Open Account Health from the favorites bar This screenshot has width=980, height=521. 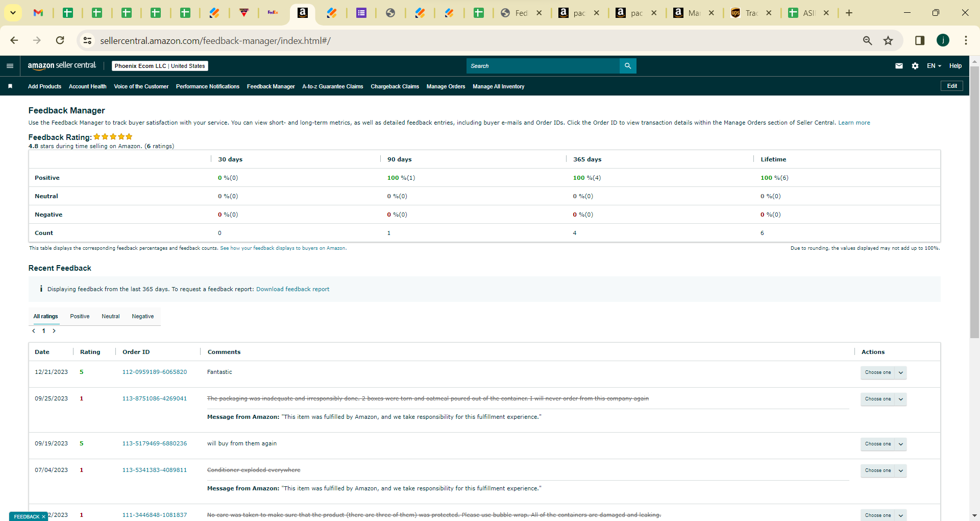pos(88,86)
